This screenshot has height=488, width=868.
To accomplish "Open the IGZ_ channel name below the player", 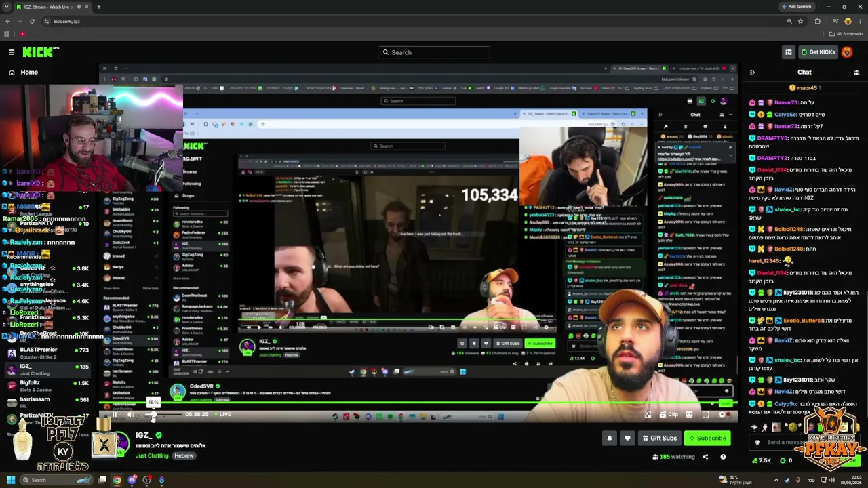I will click(144, 436).
